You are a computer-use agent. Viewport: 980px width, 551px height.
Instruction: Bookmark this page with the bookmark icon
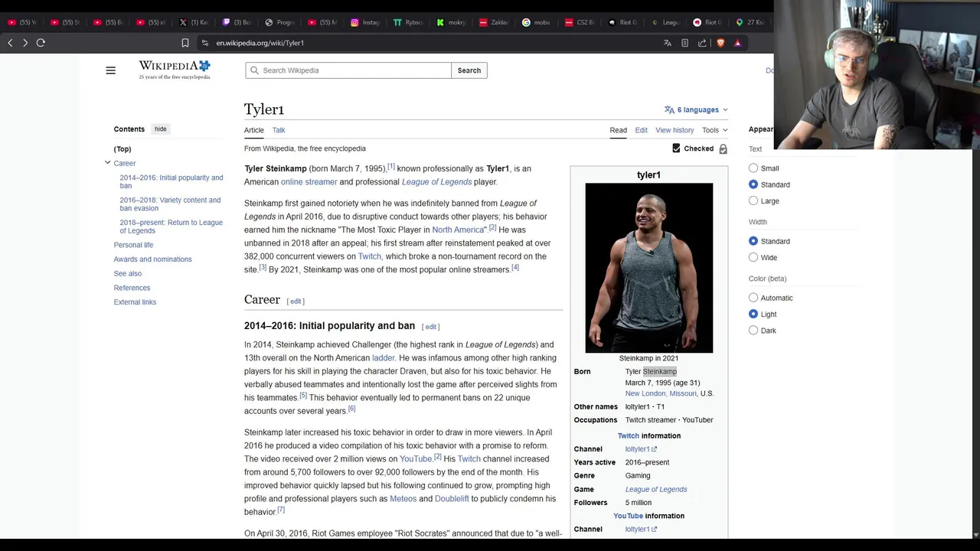click(185, 43)
